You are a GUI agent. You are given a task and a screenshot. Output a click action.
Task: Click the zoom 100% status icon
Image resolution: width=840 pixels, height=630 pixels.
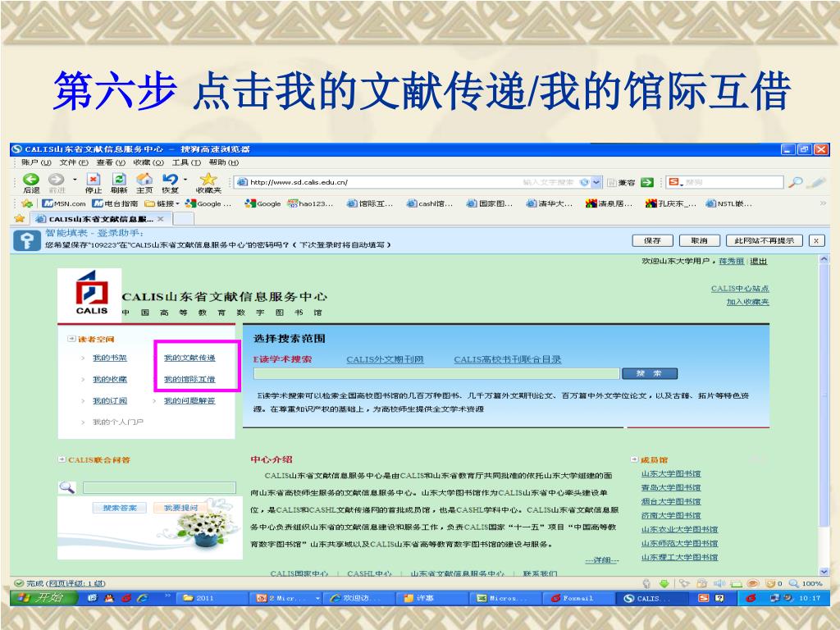pyautogui.click(x=806, y=583)
